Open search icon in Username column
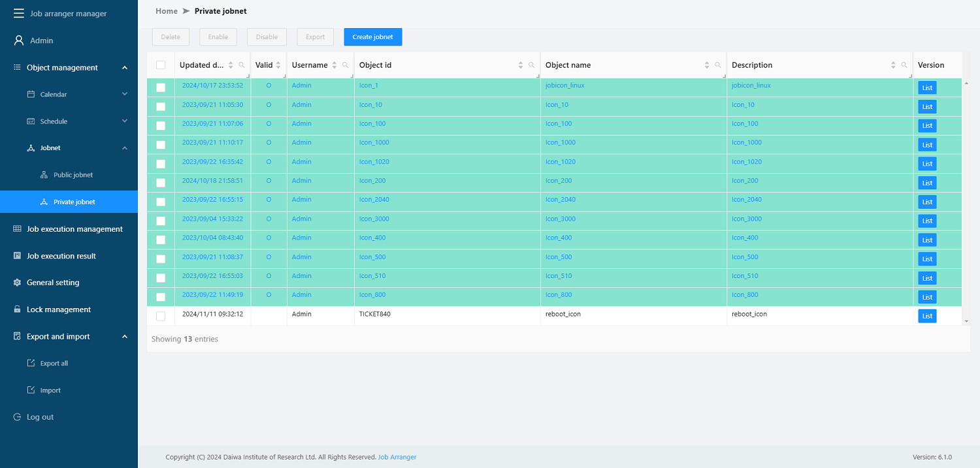The image size is (980, 468). click(x=345, y=65)
